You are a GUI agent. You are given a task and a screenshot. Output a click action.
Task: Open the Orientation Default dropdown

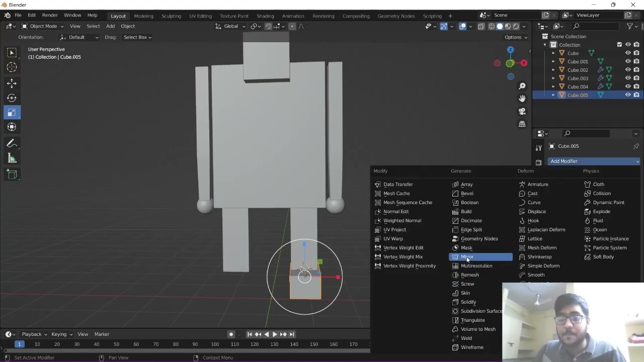tap(79, 37)
